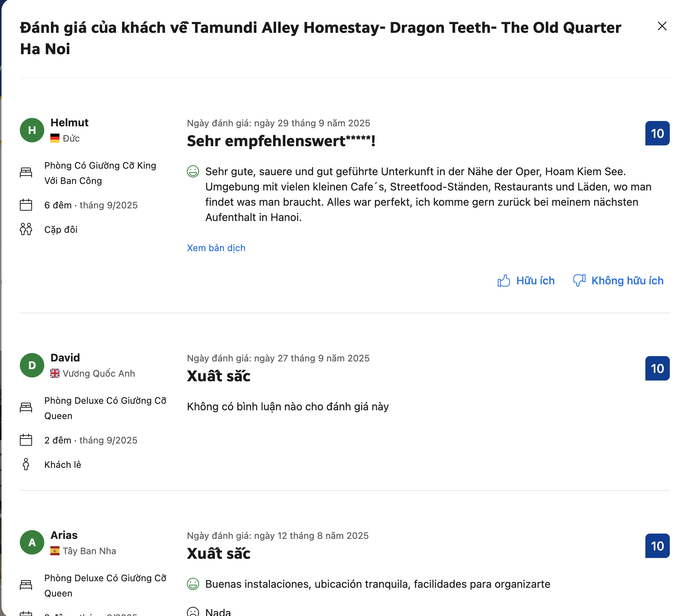Screen dimensions: 682x616
Task: Click David's green avatar circle
Action: [32, 365]
